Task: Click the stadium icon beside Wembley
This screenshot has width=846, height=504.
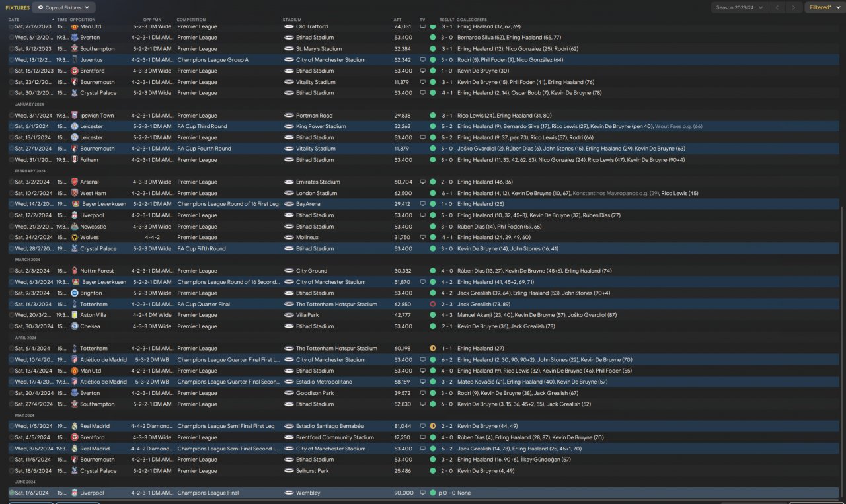Action: pos(289,493)
